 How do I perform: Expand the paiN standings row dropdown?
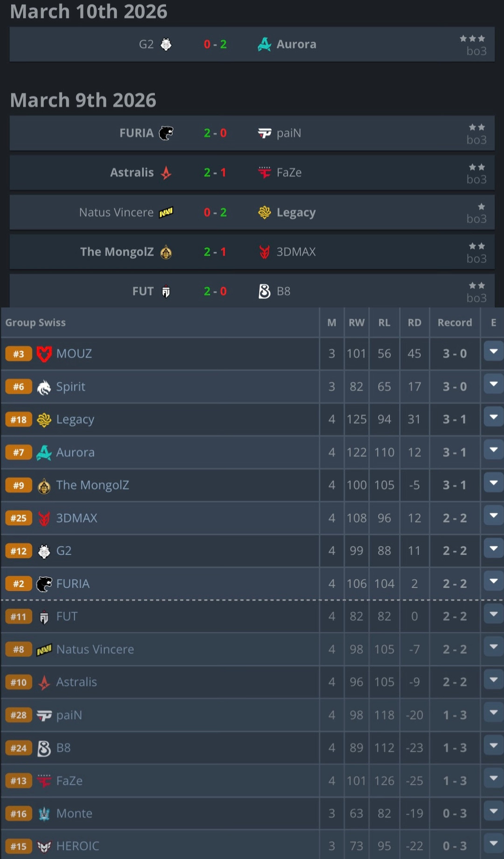click(493, 713)
